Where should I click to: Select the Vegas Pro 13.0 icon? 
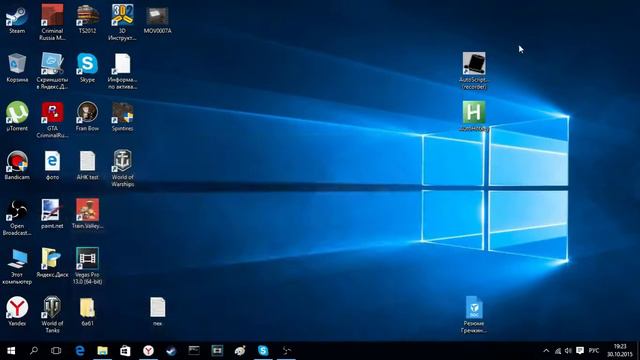pos(87,267)
